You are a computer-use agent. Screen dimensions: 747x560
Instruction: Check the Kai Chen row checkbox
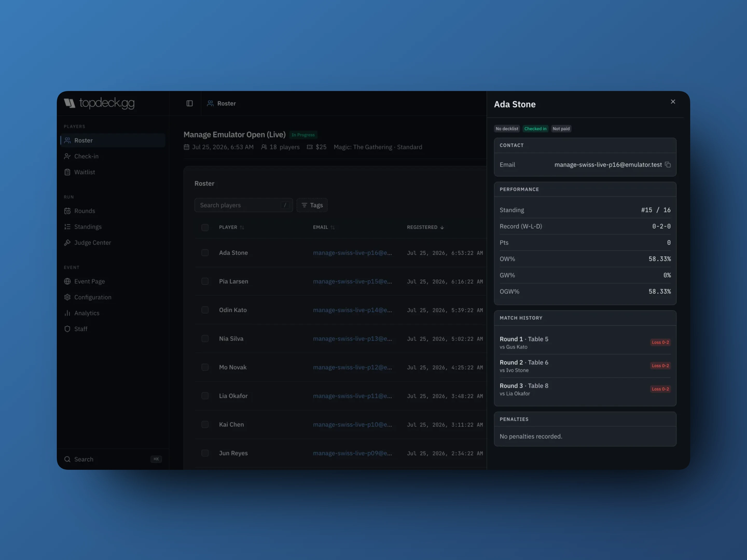point(205,425)
